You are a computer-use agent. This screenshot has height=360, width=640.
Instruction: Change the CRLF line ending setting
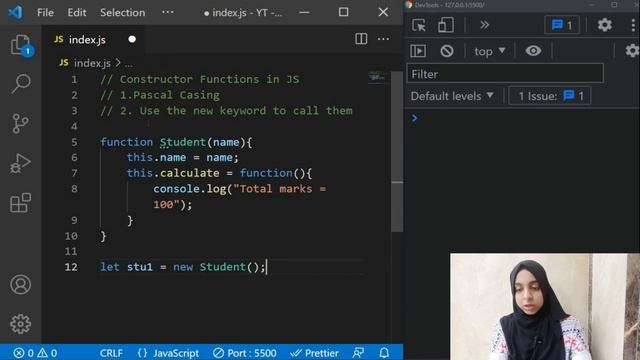click(x=111, y=353)
